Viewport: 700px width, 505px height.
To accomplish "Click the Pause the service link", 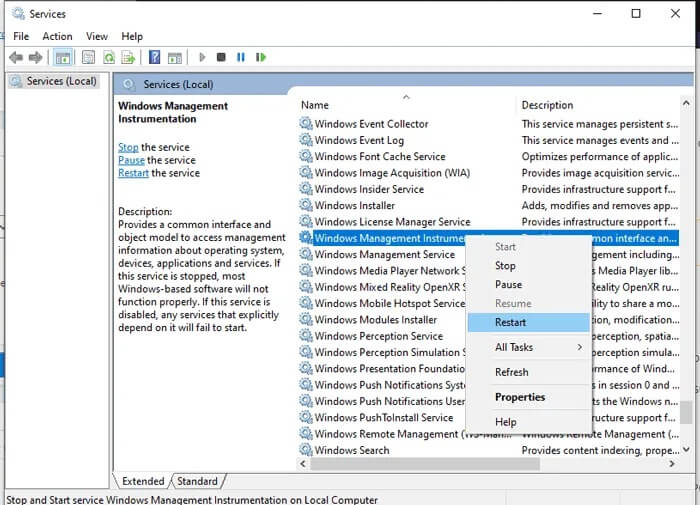I will click(x=131, y=160).
